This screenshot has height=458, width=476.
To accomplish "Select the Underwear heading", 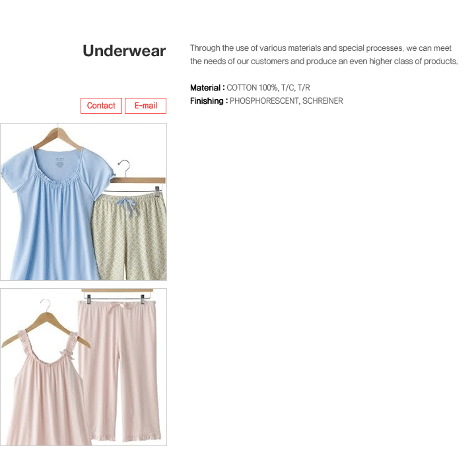I will pyautogui.click(x=124, y=51).
